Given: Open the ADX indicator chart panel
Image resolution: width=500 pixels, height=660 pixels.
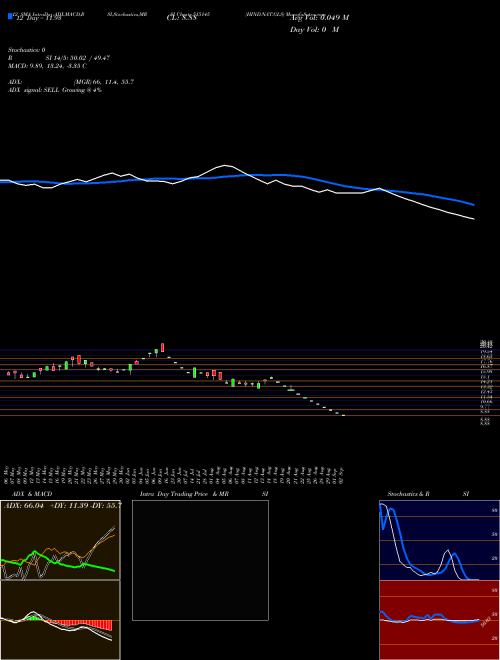Looking at the screenshot, I should [x=60, y=540].
